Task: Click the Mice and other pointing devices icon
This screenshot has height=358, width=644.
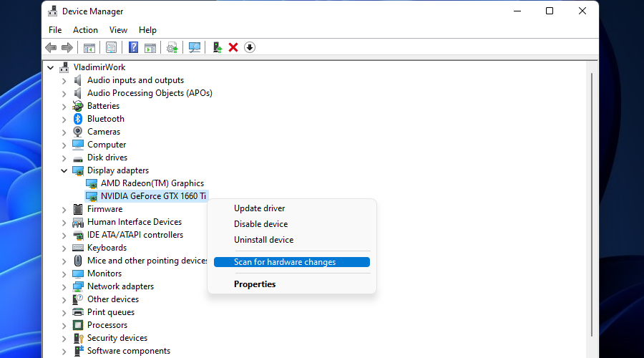Action: point(77,261)
